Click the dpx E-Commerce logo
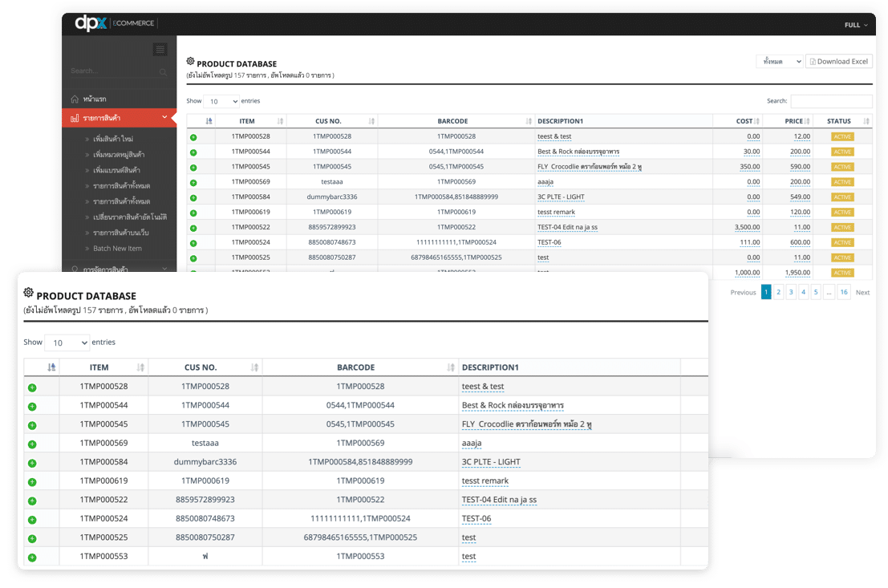 point(115,23)
